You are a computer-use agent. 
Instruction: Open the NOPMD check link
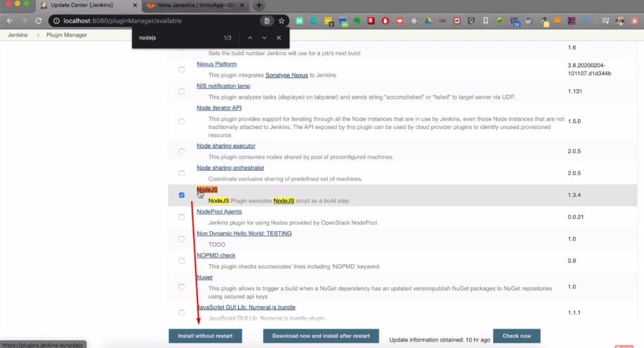point(216,255)
